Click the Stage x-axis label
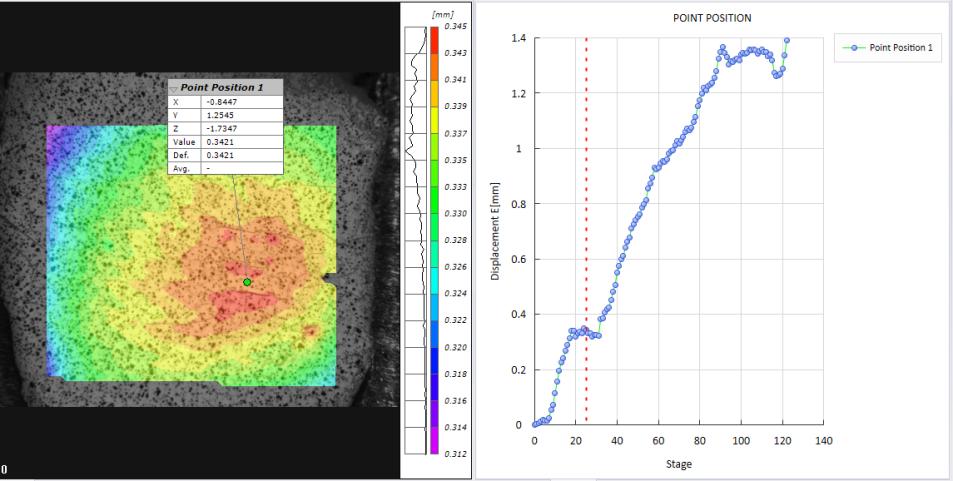The width and height of the screenshot is (953, 481). (x=679, y=463)
